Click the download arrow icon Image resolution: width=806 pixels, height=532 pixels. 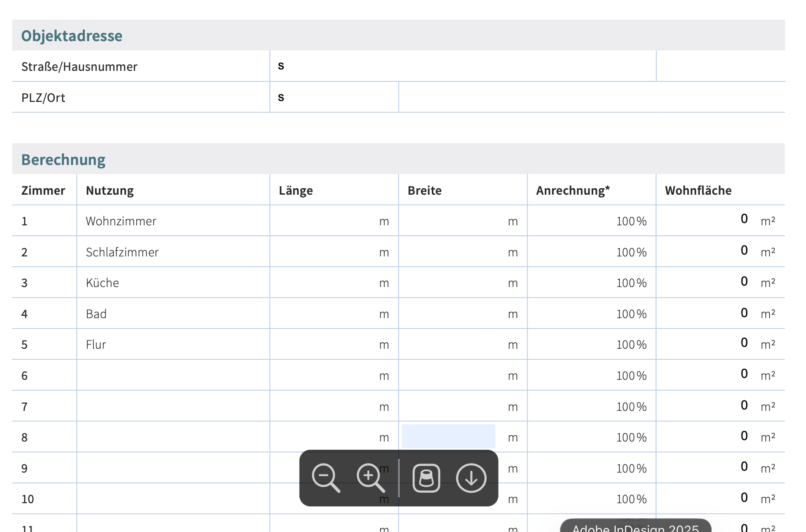(471, 478)
